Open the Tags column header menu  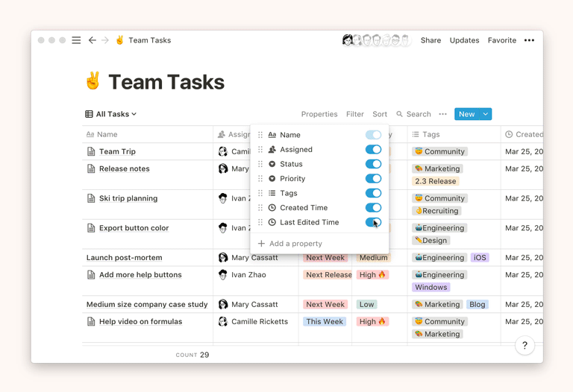pos(430,135)
